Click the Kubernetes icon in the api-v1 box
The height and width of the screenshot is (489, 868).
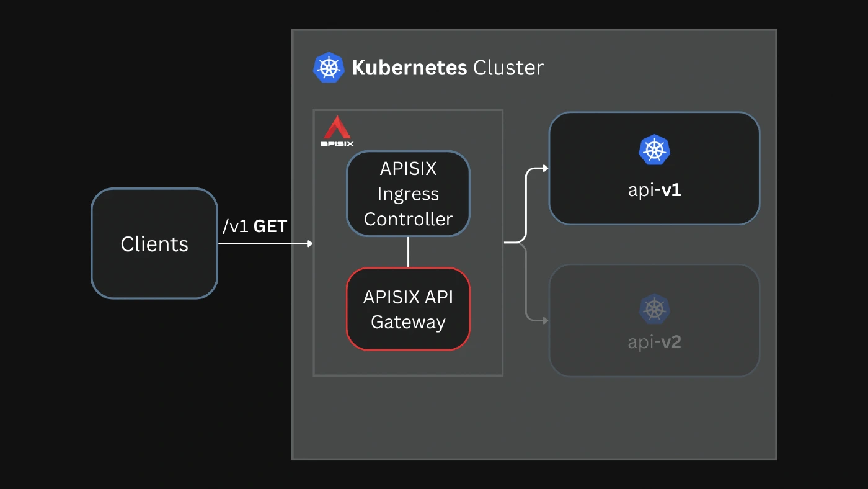[x=655, y=150]
